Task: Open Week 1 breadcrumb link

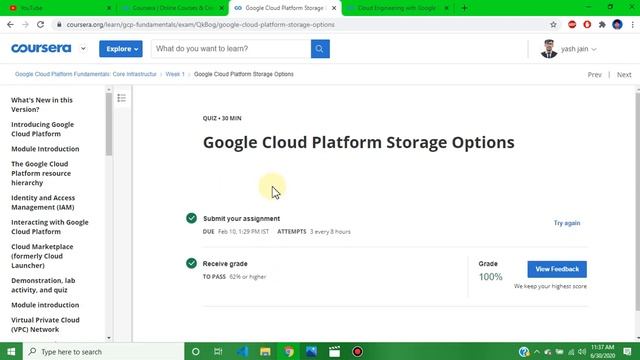Action: click(175, 74)
